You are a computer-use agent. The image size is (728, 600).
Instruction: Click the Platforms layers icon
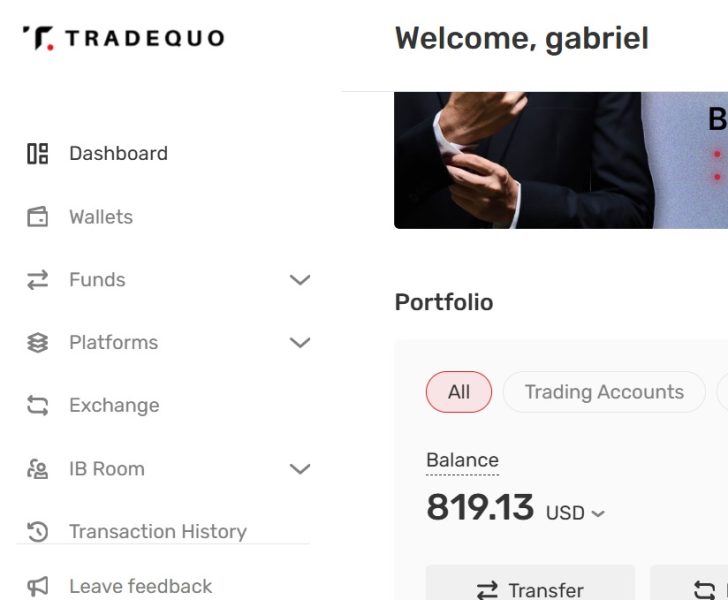tap(38, 343)
